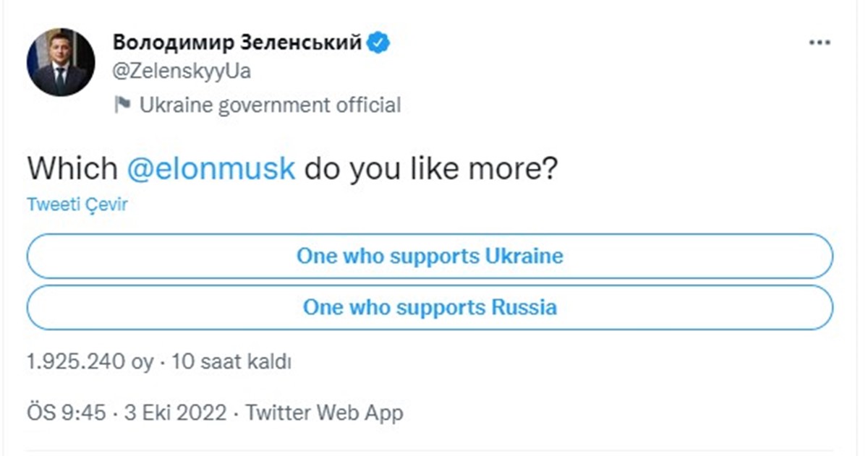Open the three-dot more options menu
This screenshot has width=868, height=456.
[817, 42]
